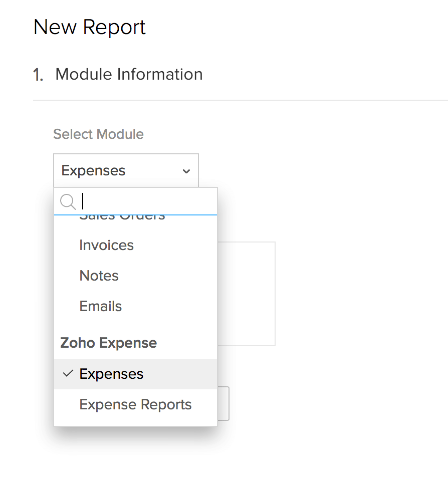Screen dimensions: 448x483
Task: Click the magnifying glass search icon
Action: point(68,201)
